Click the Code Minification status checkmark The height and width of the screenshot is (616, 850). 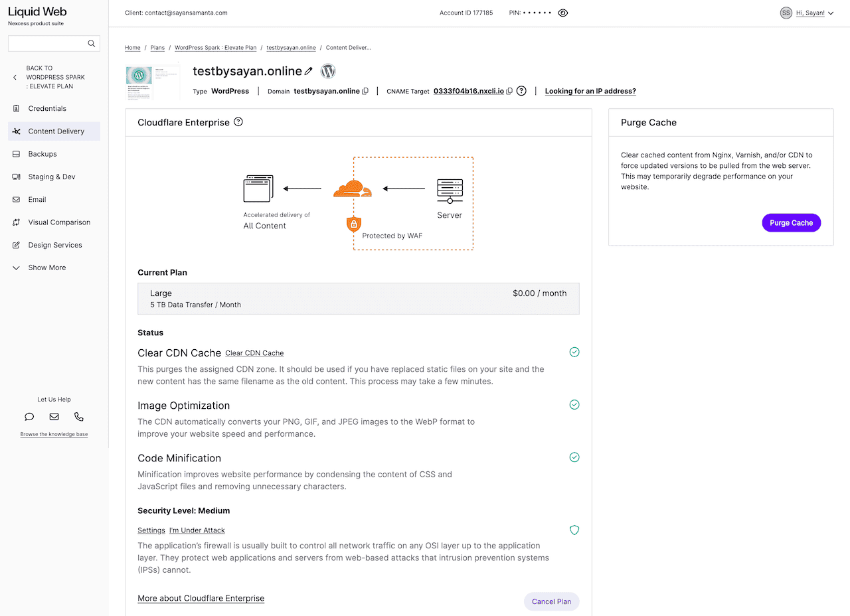574,457
